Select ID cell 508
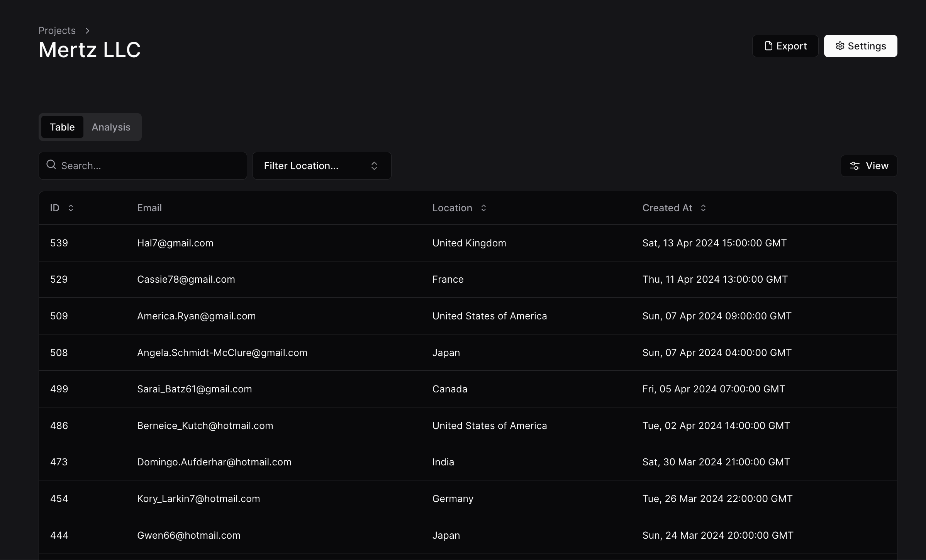The height and width of the screenshot is (560, 926). (59, 353)
